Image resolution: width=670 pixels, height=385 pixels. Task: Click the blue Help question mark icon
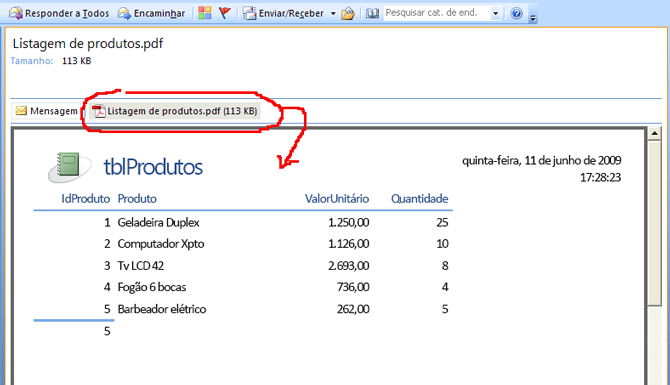(x=516, y=14)
